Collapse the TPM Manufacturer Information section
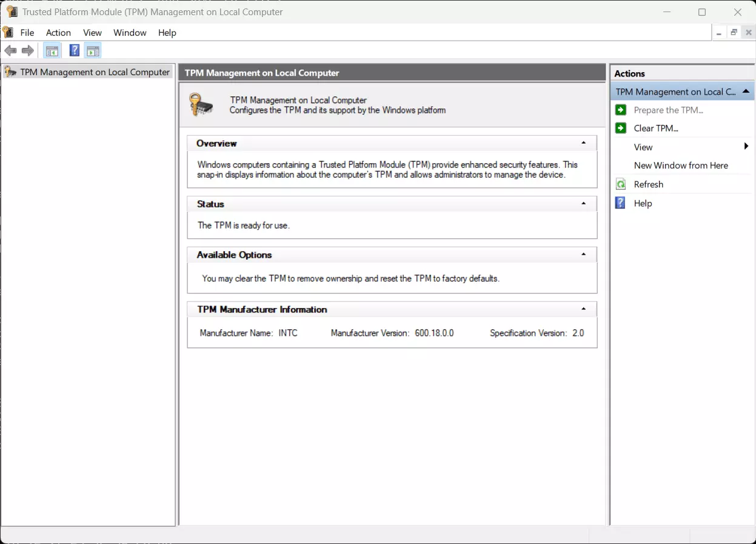 583,309
